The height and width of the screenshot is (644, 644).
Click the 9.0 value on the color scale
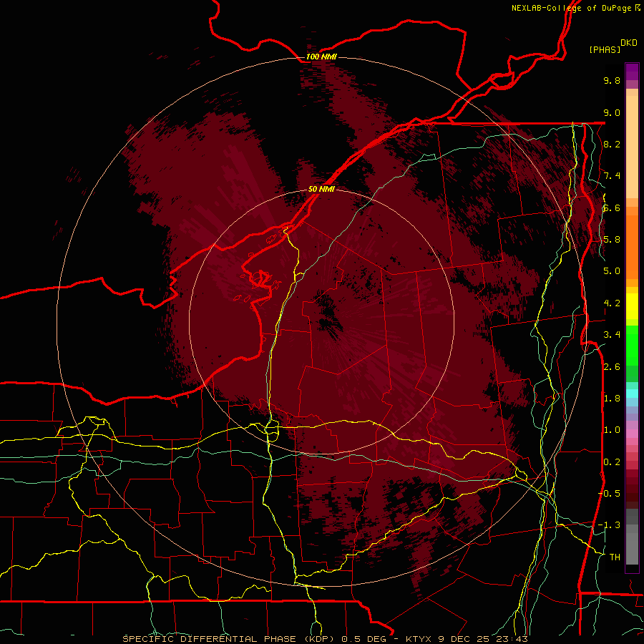612,112
